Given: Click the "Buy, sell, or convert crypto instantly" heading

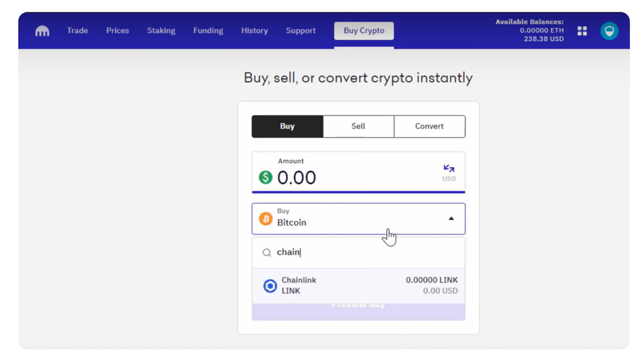Looking at the screenshot, I should click(x=358, y=78).
